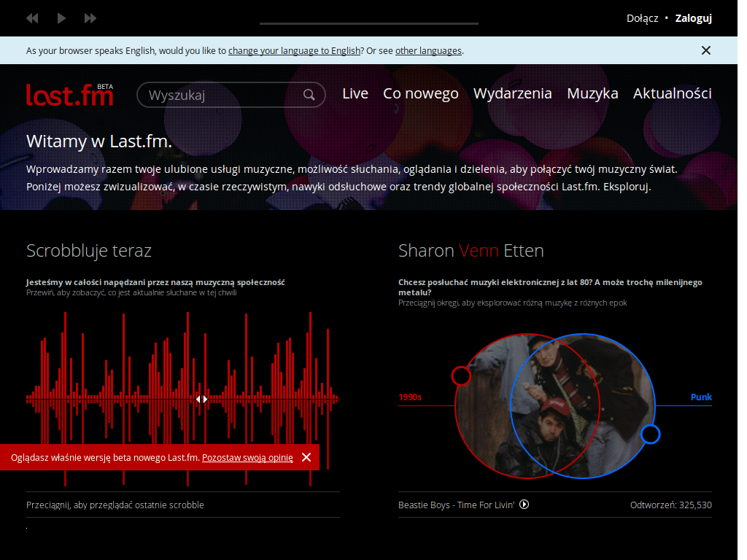Open 'Beastie Boys - Time For Livin'' track text
The width and height of the screenshot is (747, 560).
pyautogui.click(x=457, y=505)
